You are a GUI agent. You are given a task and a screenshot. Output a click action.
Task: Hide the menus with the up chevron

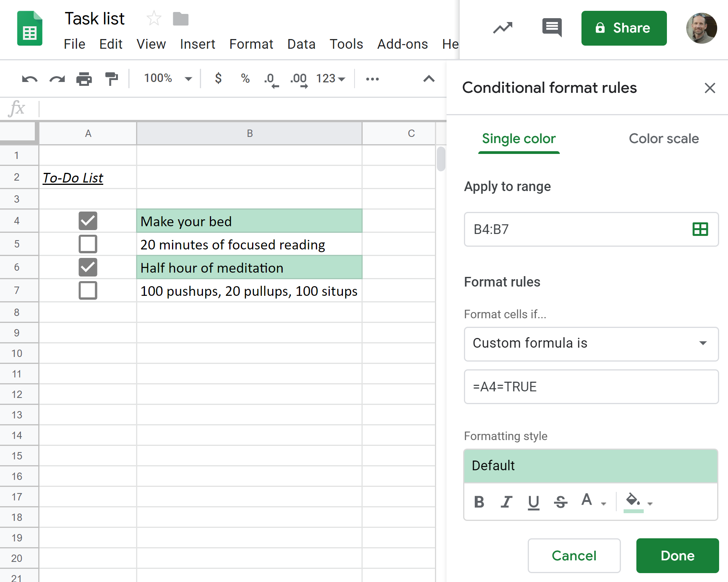coord(429,79)
